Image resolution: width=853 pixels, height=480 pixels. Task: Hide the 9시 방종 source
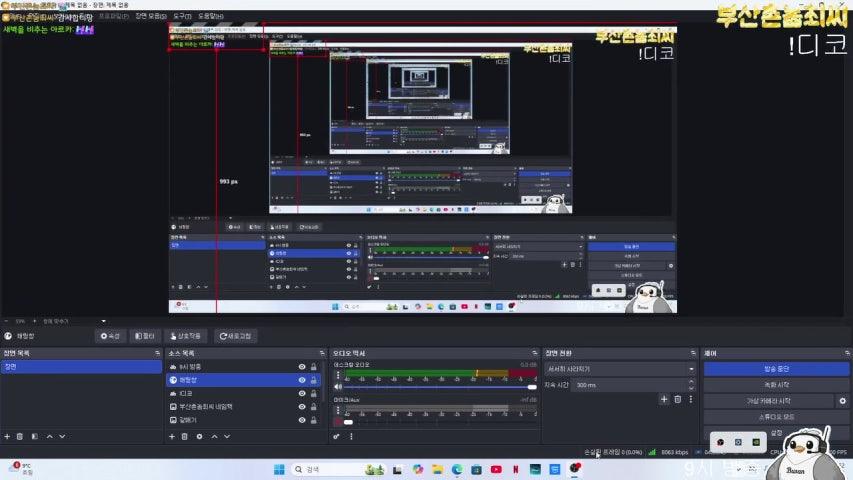tap(302, 367)
